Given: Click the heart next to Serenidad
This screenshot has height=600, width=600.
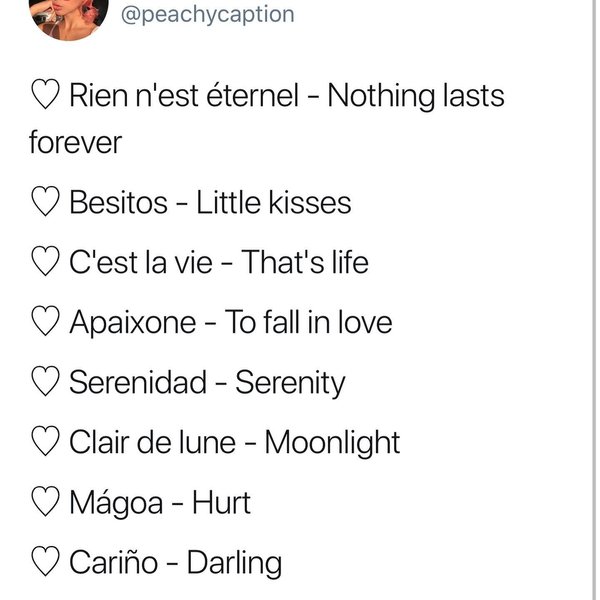Looking at the screenshot, I should 45,383.
